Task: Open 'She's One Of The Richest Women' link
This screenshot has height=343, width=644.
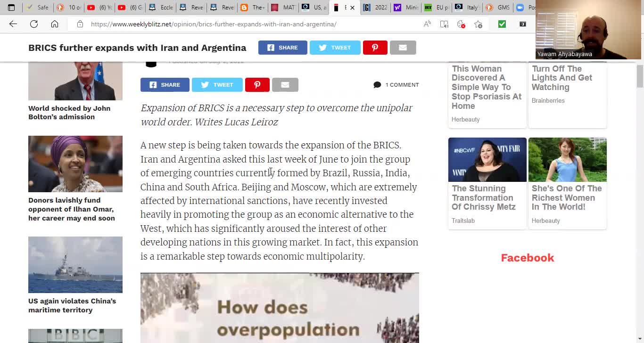Action: pyautogui.click(x=567, y=197)
